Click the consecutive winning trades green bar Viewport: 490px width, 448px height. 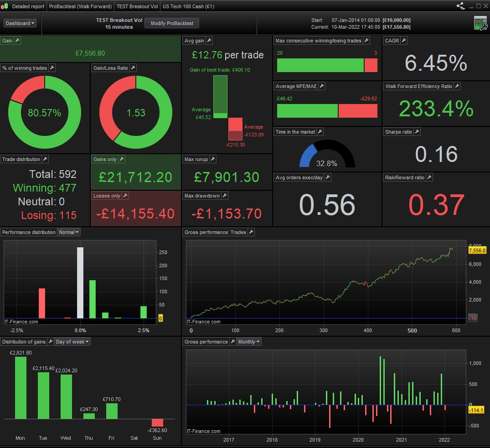tap(320, 65)
